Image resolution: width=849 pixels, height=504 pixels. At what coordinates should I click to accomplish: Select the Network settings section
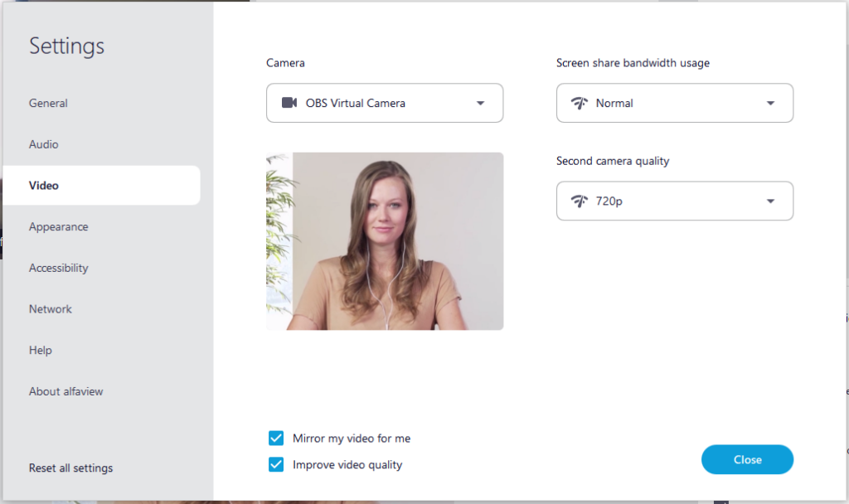point(50,308)
